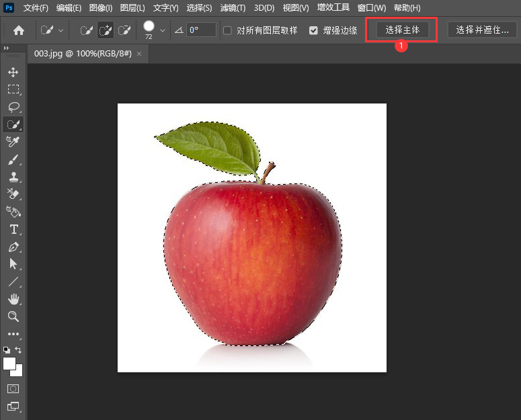Open the Type (文字) menu
The height and width of the screenshot is (420, 521).
[x=165, y=7]
